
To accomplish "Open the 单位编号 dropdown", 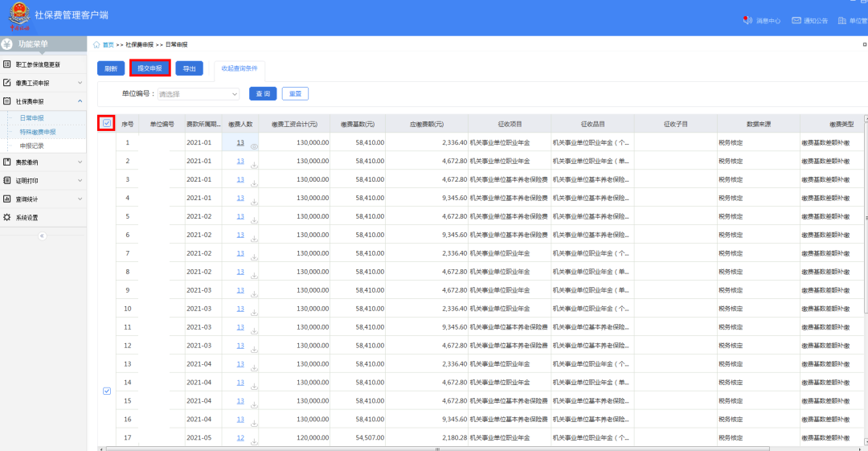I will point(199,94).
